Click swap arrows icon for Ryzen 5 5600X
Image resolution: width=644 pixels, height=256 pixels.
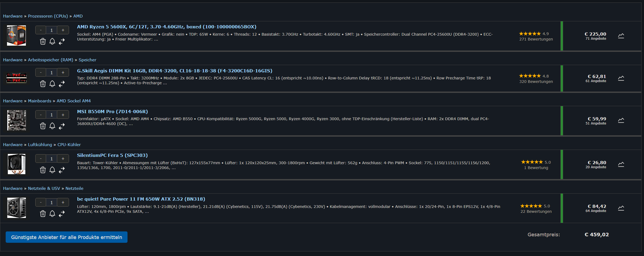pyautogui.click(x=62, y=41)
